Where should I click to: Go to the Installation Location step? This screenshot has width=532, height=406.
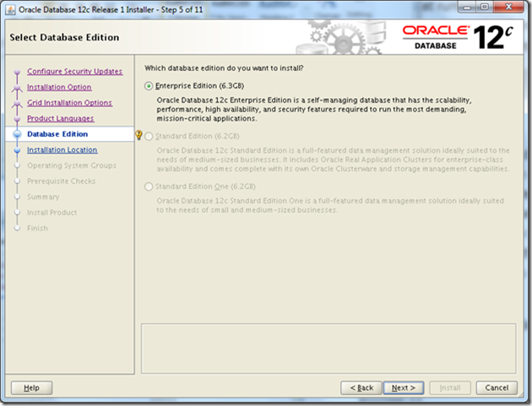(62, 149)
